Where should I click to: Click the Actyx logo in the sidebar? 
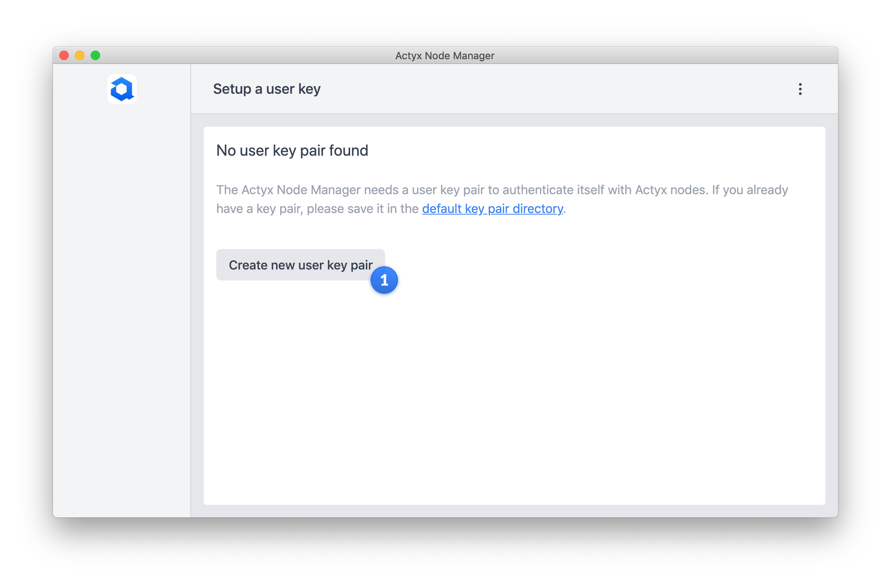tap(122, 89)
